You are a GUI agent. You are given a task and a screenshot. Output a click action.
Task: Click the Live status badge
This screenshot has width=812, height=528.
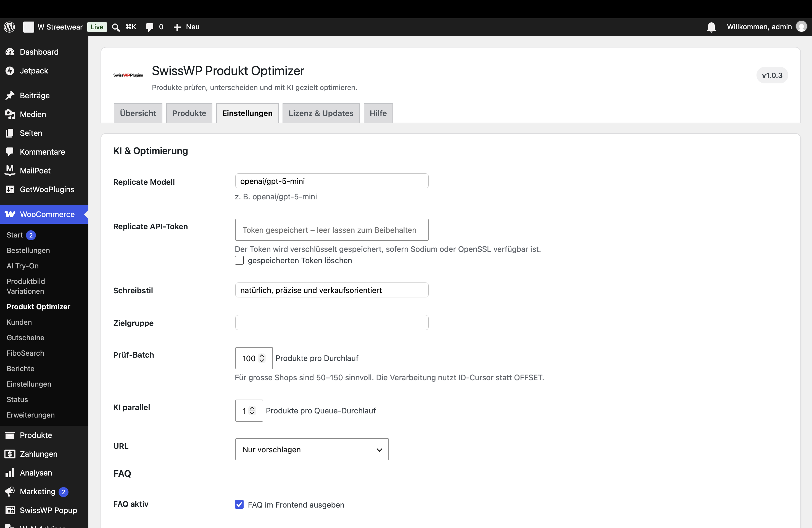[x=97, y=27]
